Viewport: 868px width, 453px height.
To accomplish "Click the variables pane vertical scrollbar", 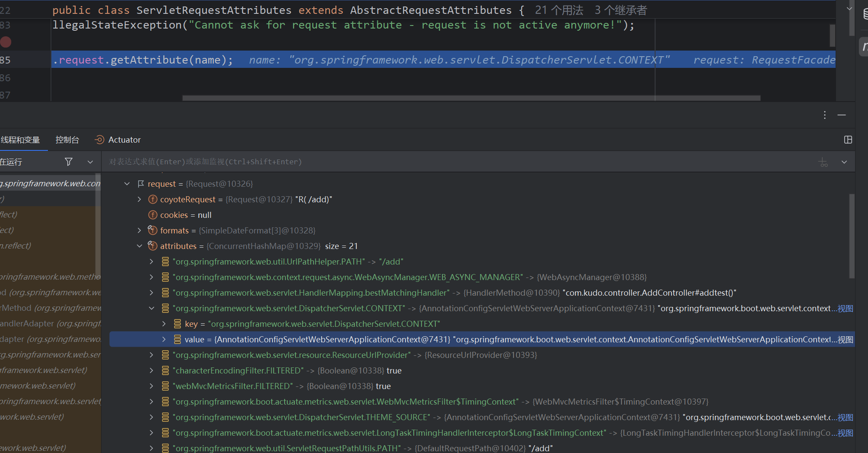I will click(x=852, y=236).
